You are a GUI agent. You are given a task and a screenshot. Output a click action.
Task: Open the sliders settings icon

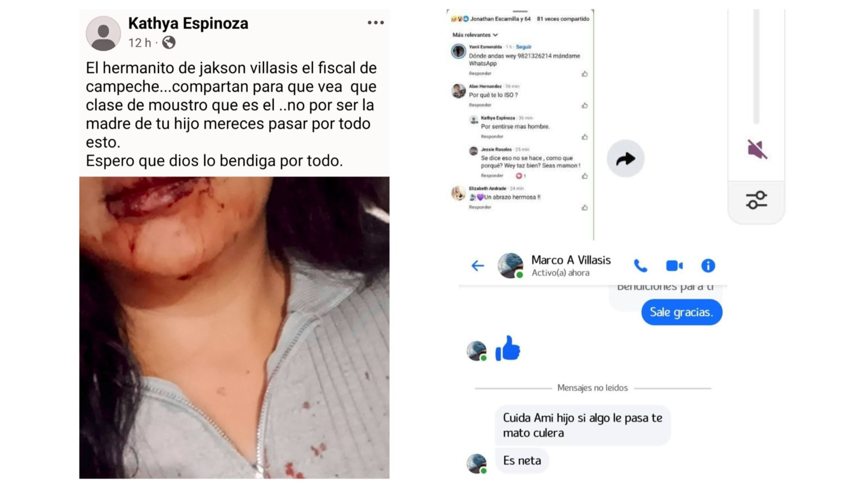click(x=756, y=200)
